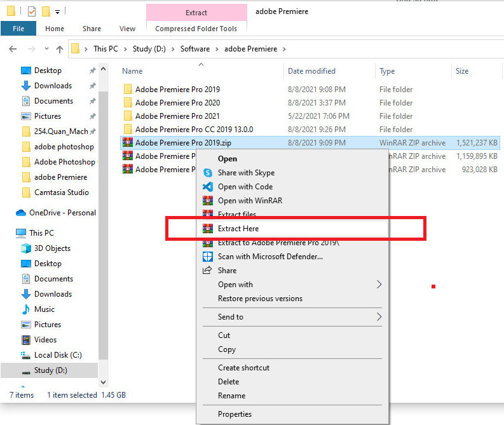Screen dimensions: 504x425
Task: Click Software in the address breadcrumb
Action: [195, 49]
